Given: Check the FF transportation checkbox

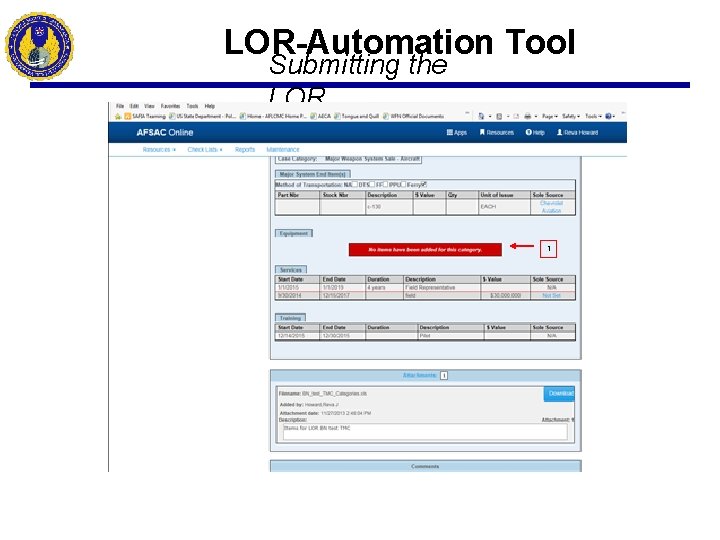Looking at the screenshot, I should pyautogui.click(x=385, y=184).
